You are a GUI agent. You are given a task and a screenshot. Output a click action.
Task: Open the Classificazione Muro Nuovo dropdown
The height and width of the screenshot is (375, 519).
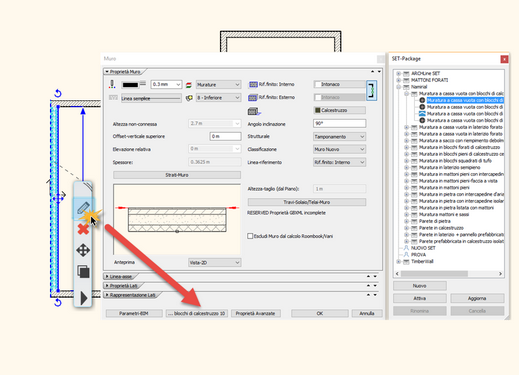click(339, 149)
